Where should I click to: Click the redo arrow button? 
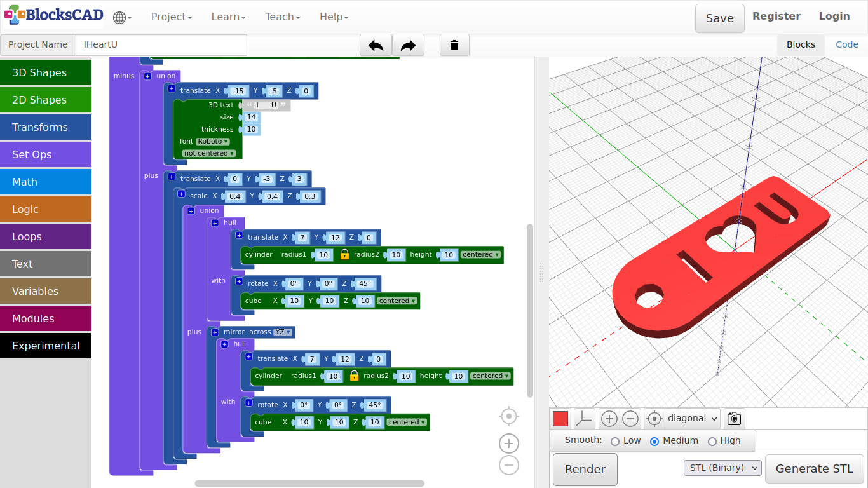tap(408, 45)
